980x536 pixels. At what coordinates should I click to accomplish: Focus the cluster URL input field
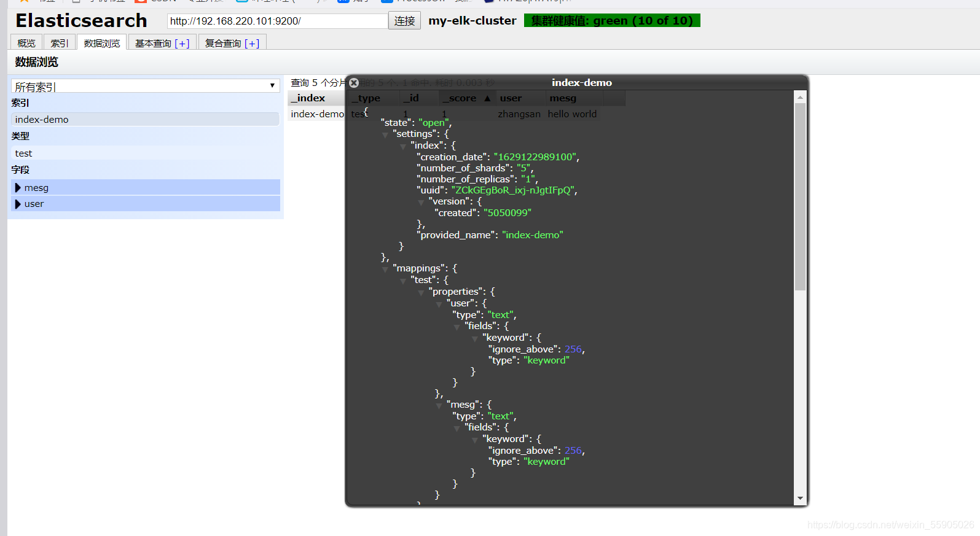pos(277,21)
